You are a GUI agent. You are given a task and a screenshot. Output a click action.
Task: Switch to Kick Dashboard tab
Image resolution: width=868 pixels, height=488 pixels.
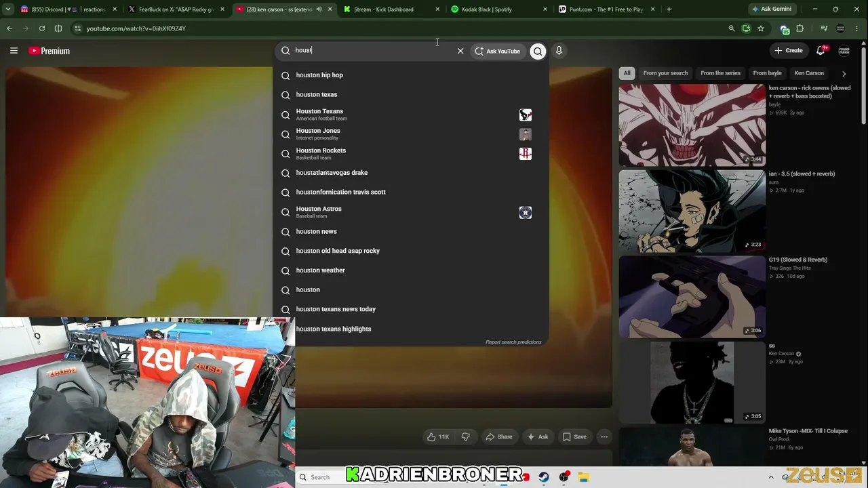(x=390, y=9)
